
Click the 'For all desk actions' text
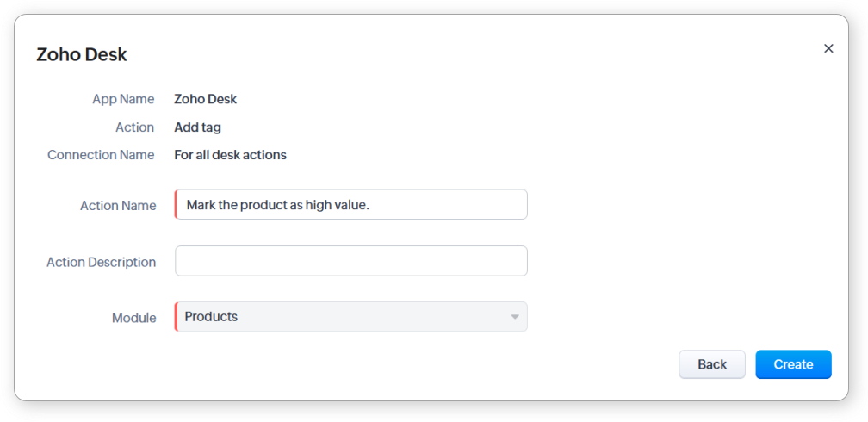230,155
